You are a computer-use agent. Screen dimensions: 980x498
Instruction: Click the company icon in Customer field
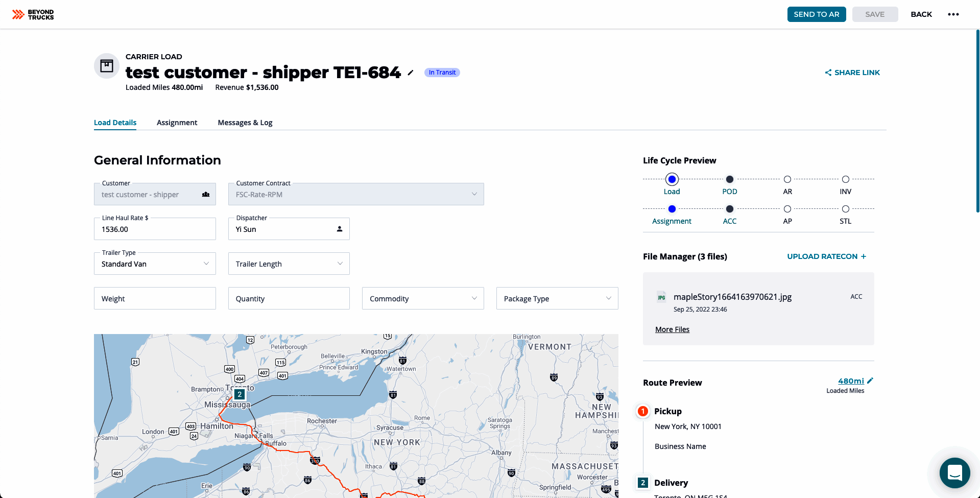tap(205, 194)
